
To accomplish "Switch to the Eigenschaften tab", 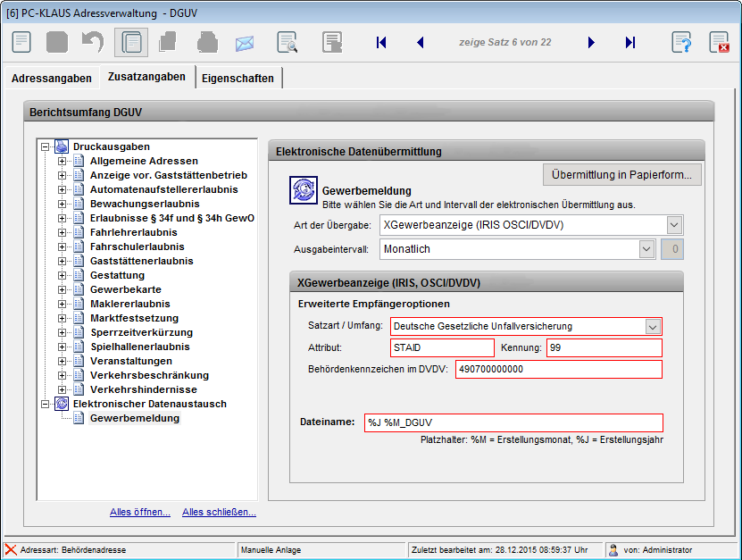I will (x=238, y=79).
